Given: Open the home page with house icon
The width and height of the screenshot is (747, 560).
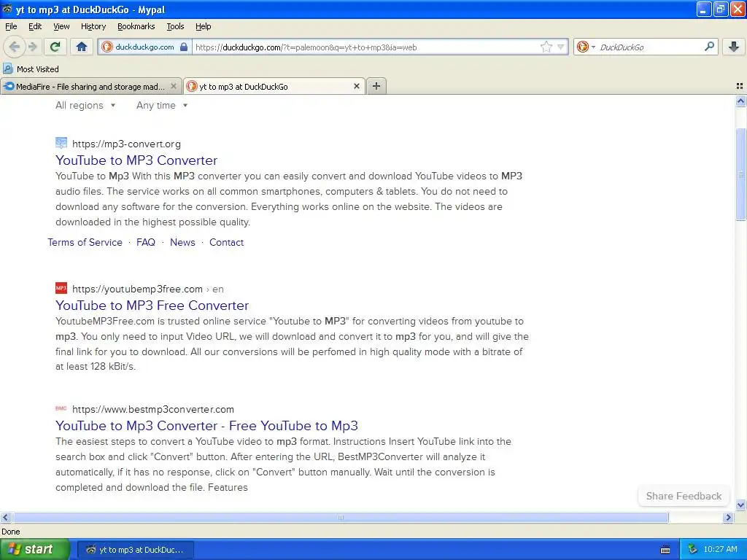Looking at the screenshot, I should point(82,47).
